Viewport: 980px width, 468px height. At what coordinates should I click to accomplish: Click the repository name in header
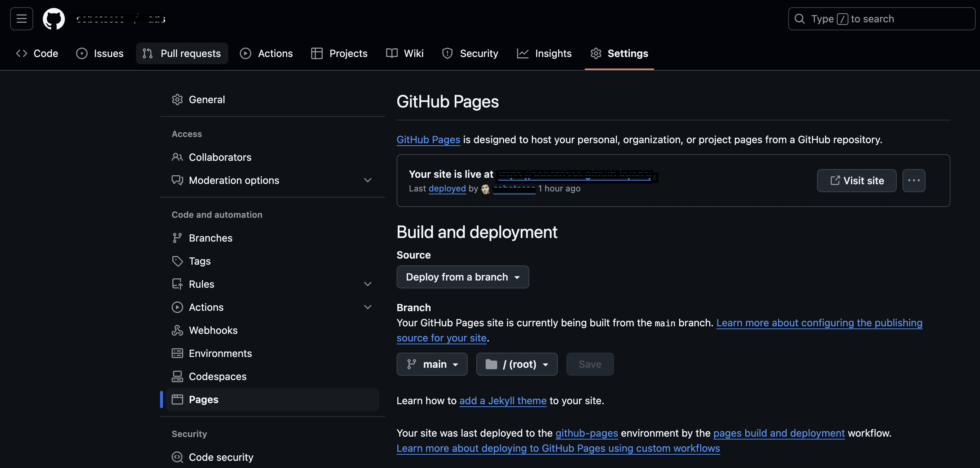coord(156,19)
